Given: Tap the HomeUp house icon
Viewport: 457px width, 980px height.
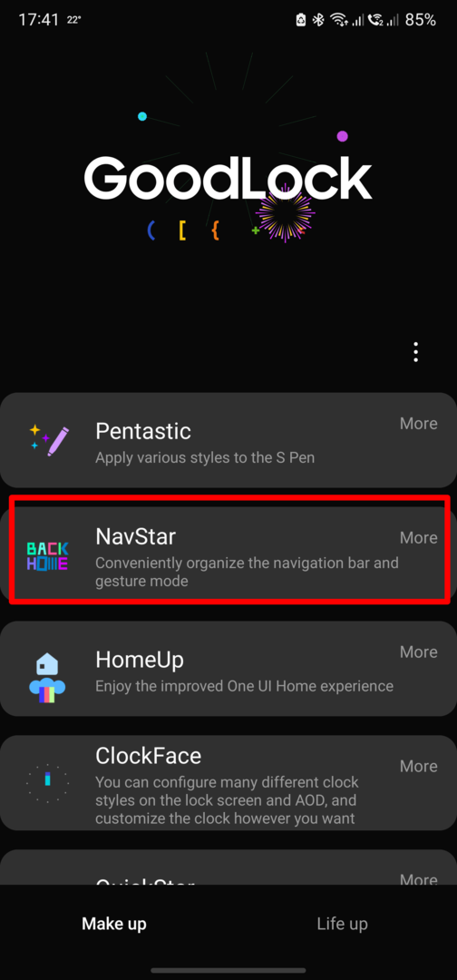Looking at the screenshot, I should coord(47,678).
